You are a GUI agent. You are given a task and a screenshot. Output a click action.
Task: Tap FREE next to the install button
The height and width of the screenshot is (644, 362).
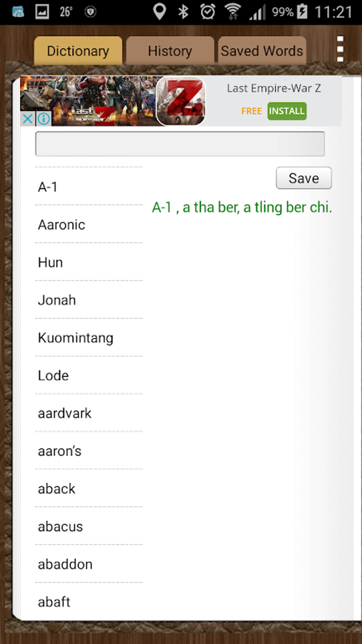click(x=251, y=111)
